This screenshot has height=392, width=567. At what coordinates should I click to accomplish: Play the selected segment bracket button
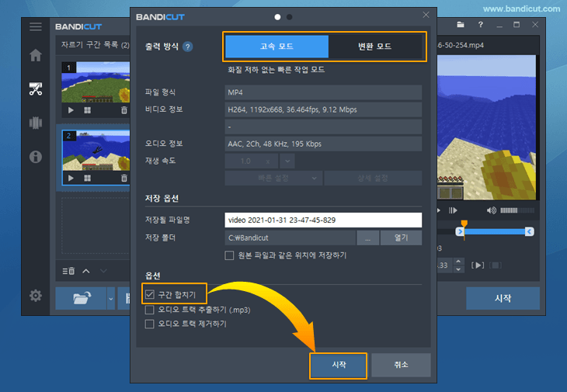coord(478,265)
